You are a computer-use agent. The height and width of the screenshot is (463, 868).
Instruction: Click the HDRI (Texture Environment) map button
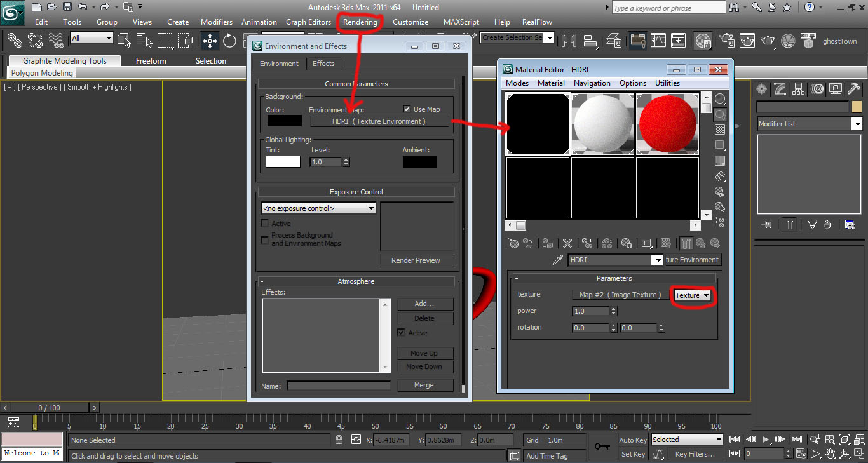pos(379,121)
